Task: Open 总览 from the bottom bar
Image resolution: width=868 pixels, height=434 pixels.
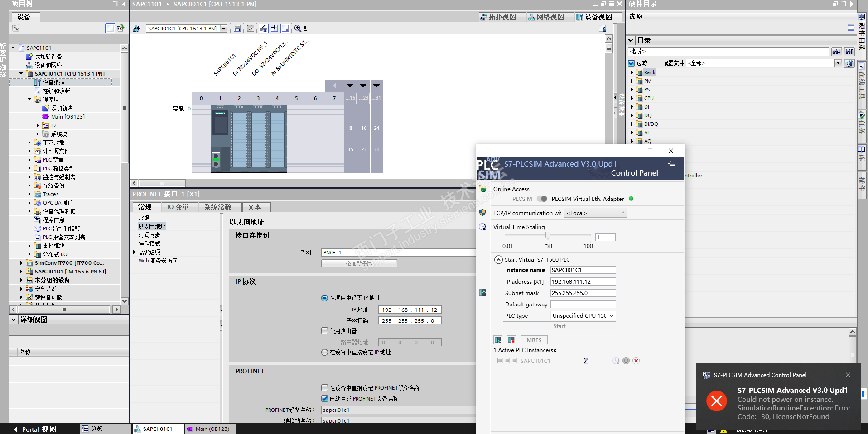Action: pyautogui.click(x=105, y=429)
